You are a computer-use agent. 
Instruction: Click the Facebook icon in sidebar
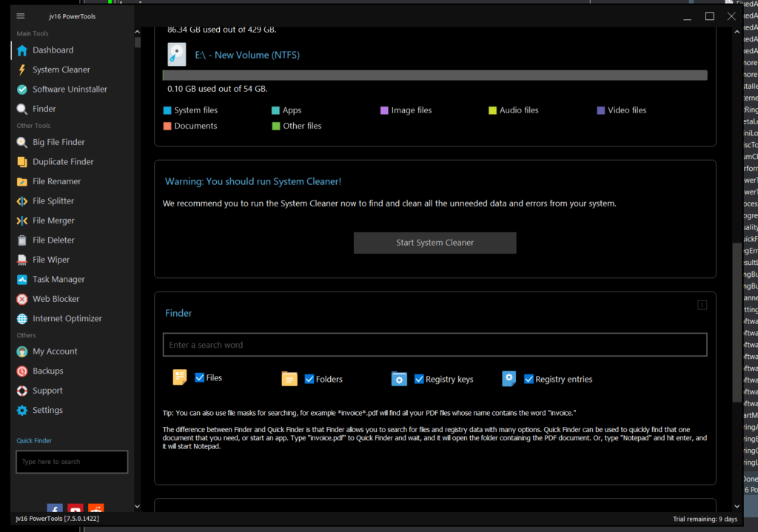[55, 508]
